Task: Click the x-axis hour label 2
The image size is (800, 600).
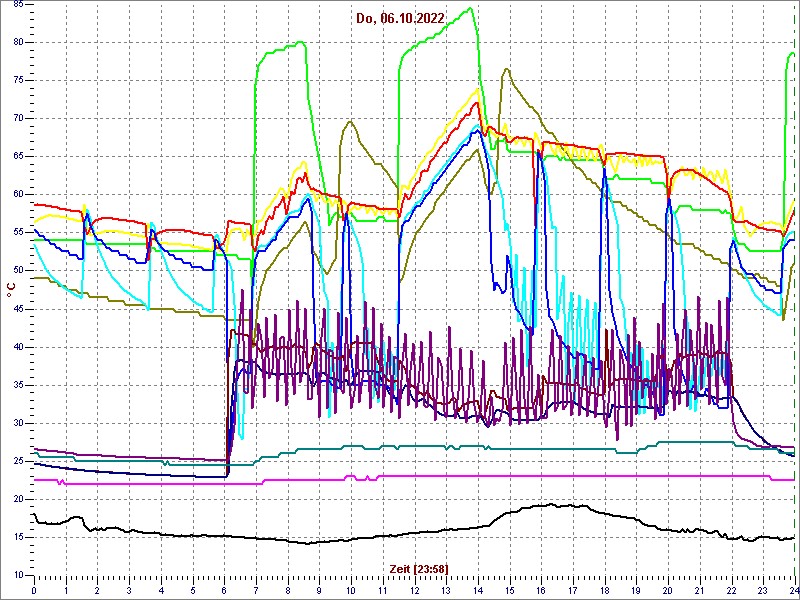Action: [x=97, y=590]
